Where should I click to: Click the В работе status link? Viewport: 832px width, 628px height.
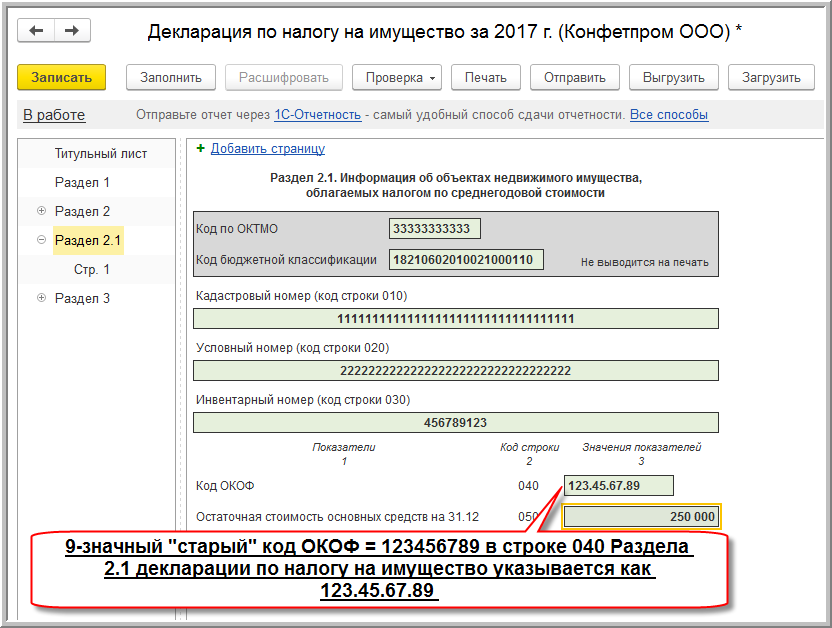54,115
